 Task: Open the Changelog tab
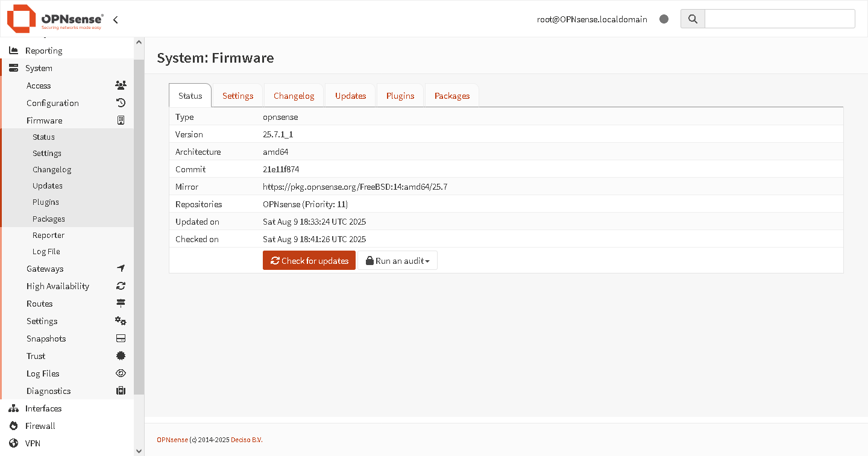[x=294, y=95]
